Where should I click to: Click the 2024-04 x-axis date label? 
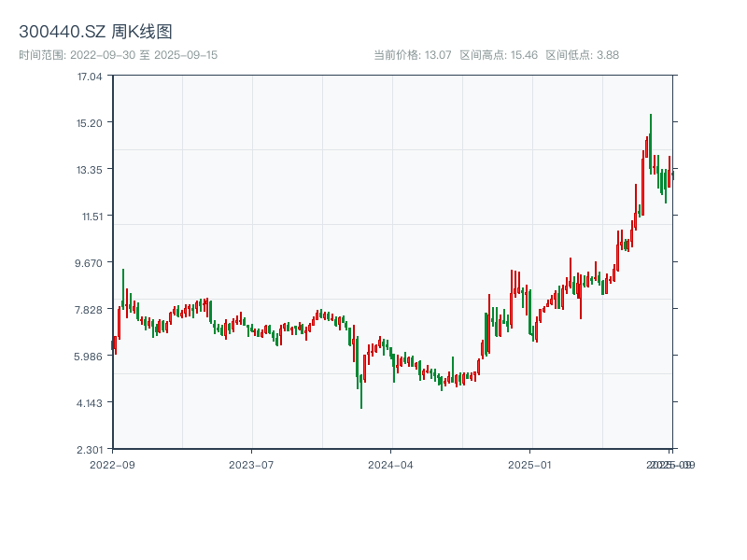(391, 464)
